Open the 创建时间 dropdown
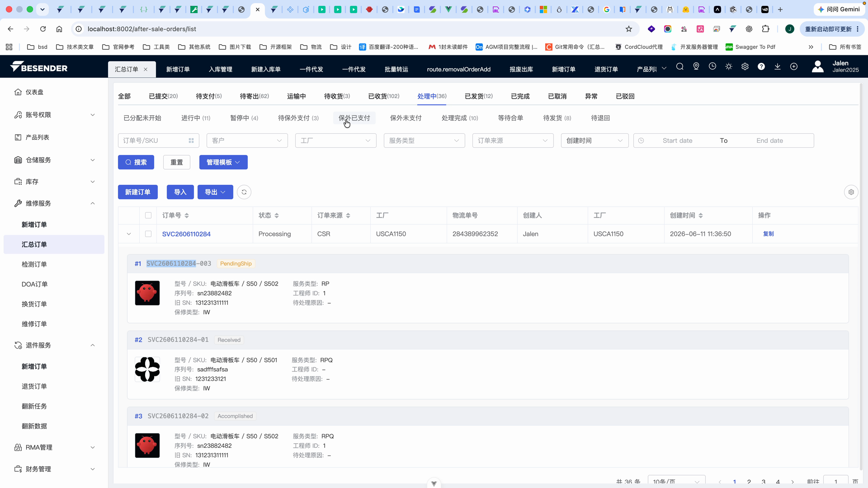Screen dimensions: 868x488 pyautogui.click(x=595, y=141)
